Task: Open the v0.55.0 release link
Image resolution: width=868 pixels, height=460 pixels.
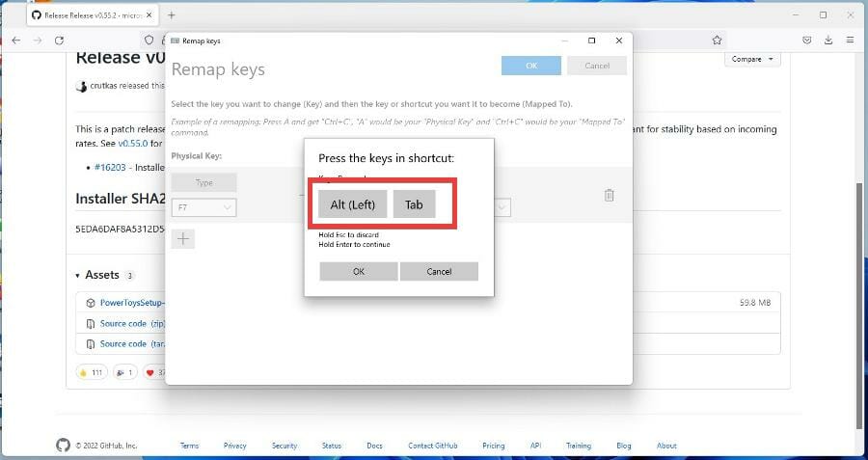Action: tap(132, 144)
